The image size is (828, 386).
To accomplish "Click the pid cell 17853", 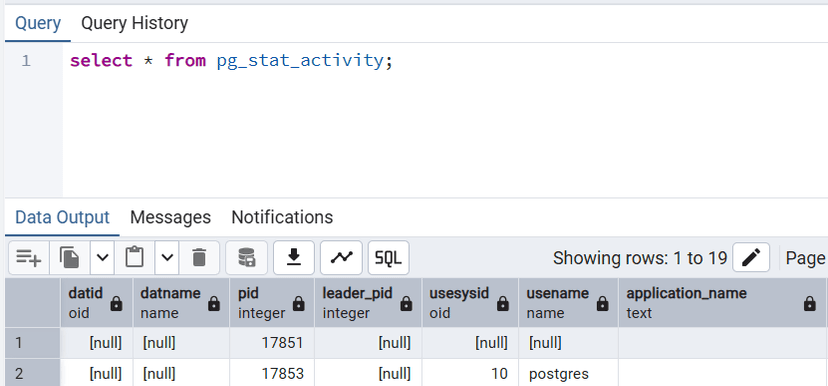I will pos(272,374).
